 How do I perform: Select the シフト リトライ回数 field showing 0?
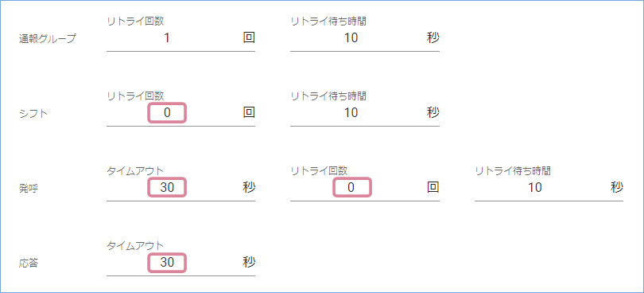point(180,113)
